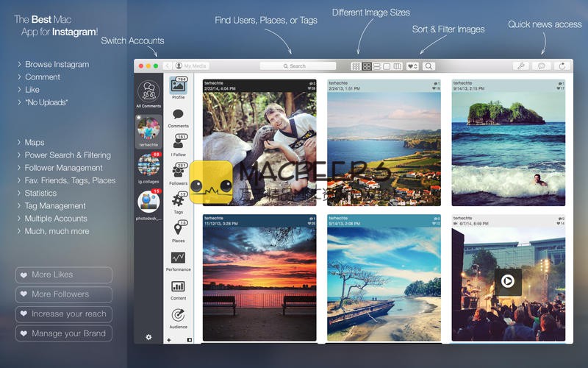Open the Content statistics section
Image resolution: width=588 pixels, height=368 pixels.
tap(178, 288)
